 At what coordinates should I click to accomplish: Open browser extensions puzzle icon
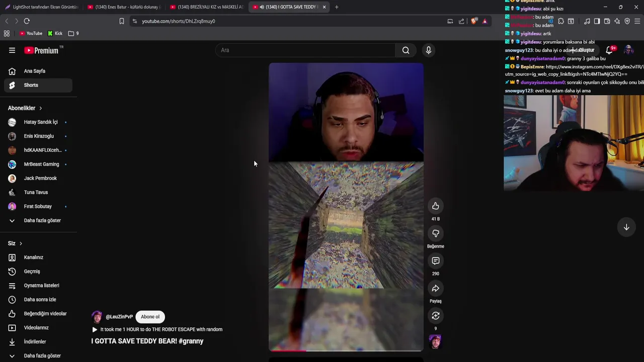point(561,21)
